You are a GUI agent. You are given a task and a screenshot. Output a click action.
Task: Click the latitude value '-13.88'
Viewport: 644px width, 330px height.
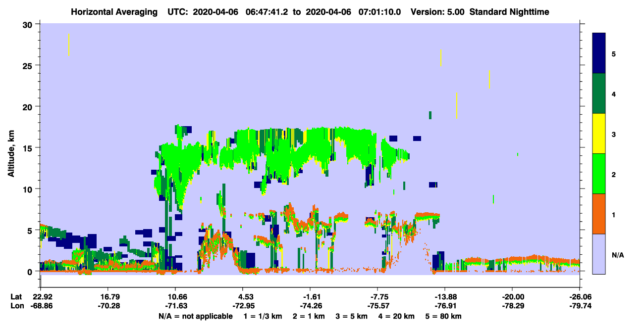(x=445, y=297)
